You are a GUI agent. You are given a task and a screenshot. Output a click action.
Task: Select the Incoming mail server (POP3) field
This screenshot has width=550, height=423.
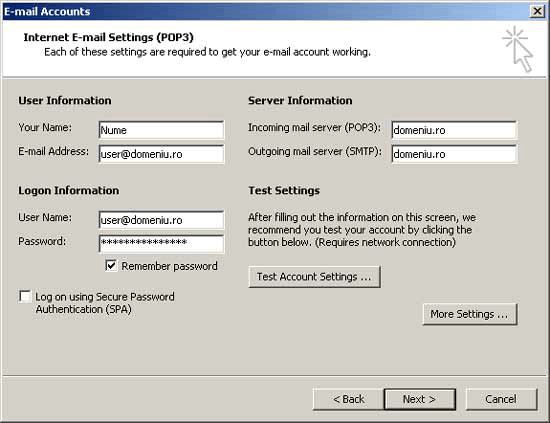coord(454,130)
